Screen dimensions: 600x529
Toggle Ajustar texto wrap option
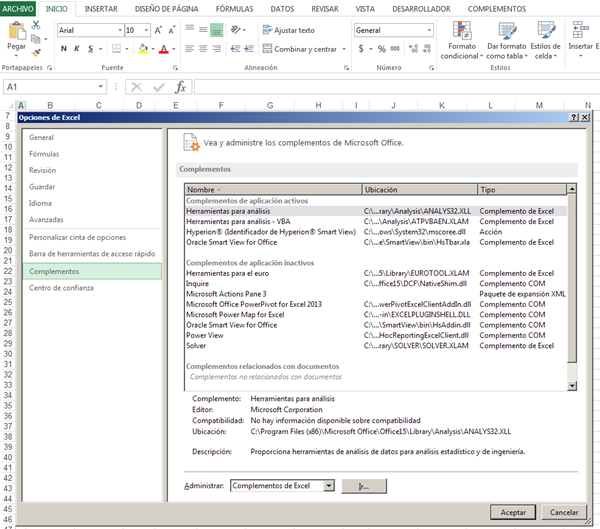click(288, 30)
